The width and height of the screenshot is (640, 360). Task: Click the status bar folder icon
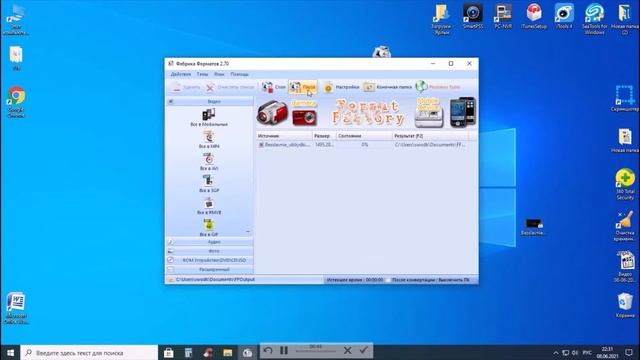(171, 280)
